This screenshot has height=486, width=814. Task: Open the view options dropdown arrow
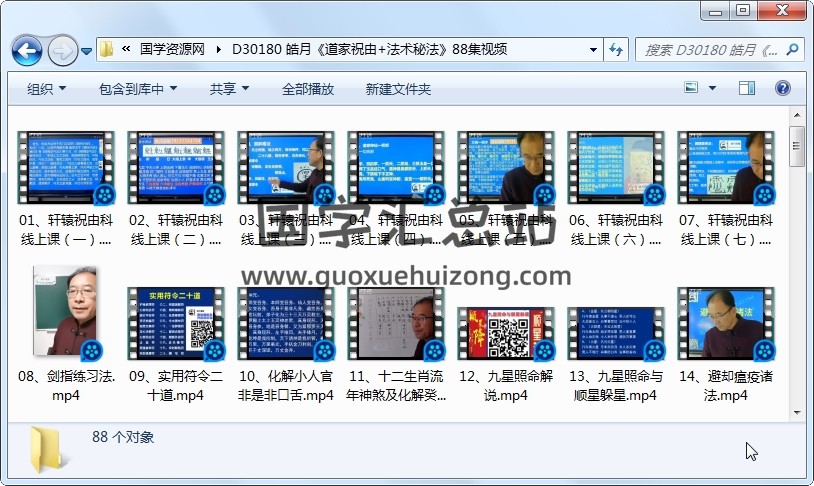click(x=714, y=89)
